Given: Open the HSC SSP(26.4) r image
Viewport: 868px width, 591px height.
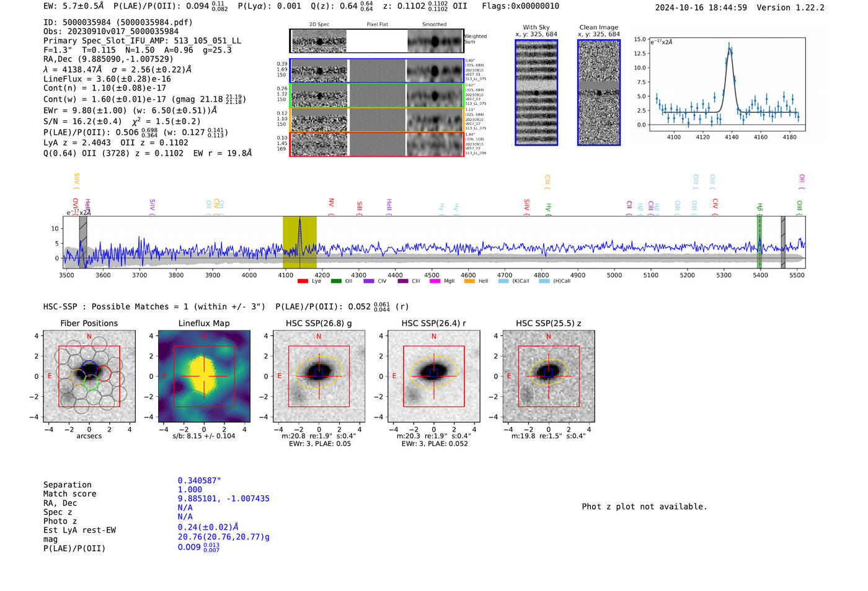Looking at the screenshot, I should pos(433,376).
